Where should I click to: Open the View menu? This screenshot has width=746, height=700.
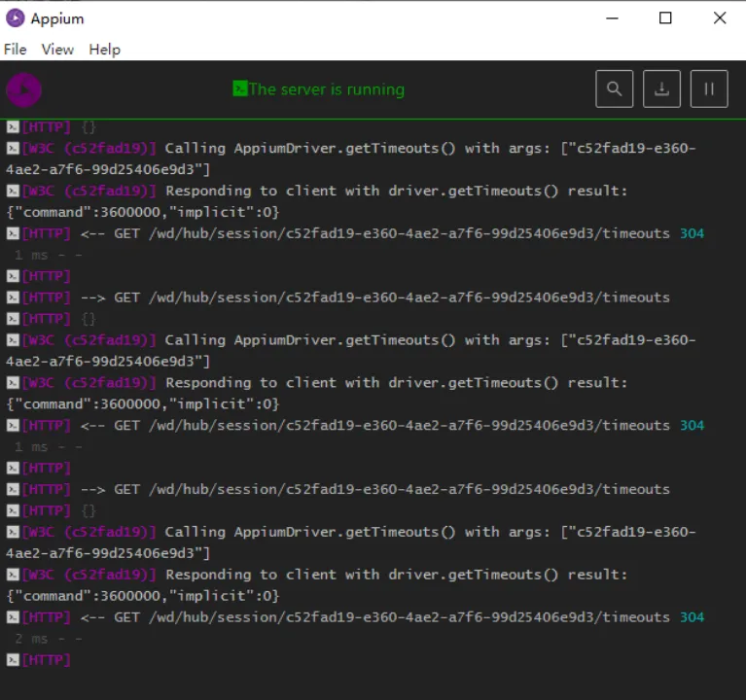click(57, 50)
